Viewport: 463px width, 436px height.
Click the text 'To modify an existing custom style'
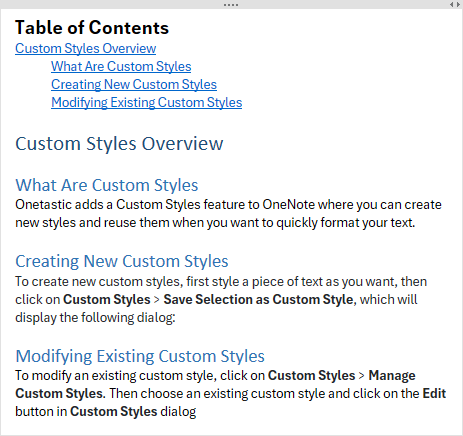pos(116,376)
